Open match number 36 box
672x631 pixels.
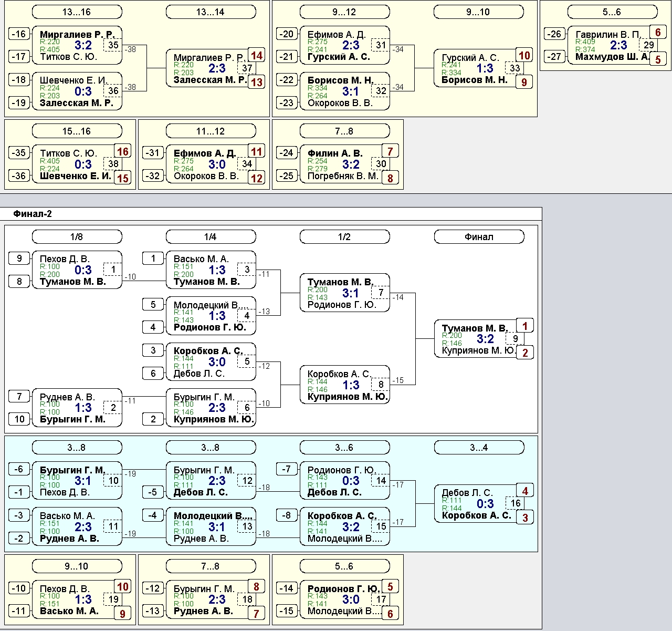click(x=113, y=91)
